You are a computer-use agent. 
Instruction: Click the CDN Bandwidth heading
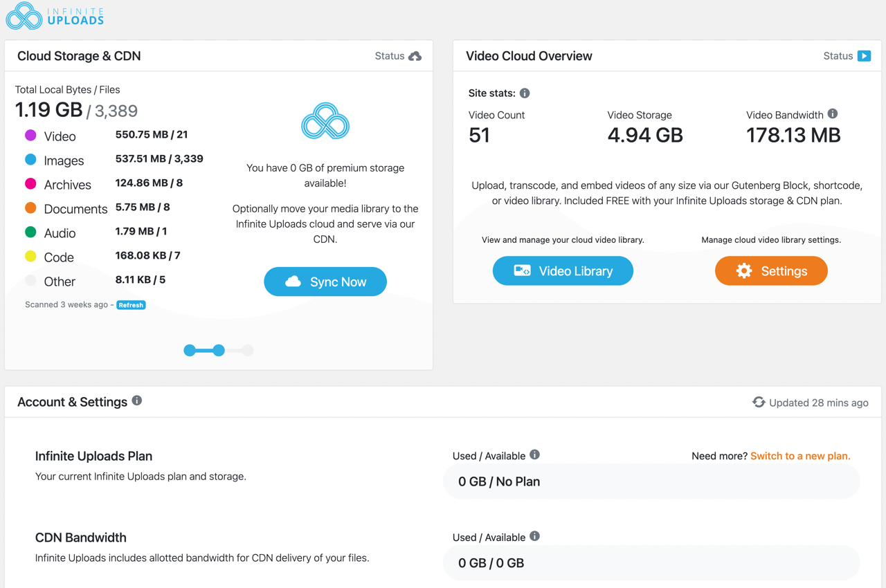(81, 538)
